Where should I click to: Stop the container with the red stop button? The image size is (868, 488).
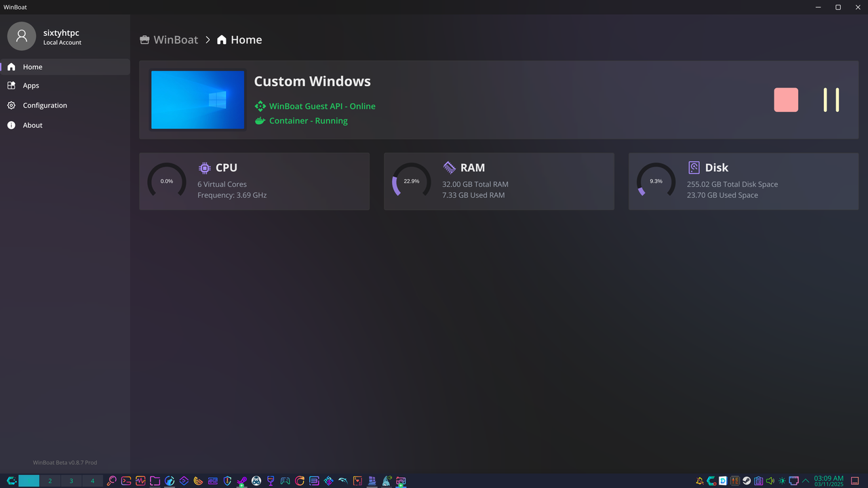(785, 100)
